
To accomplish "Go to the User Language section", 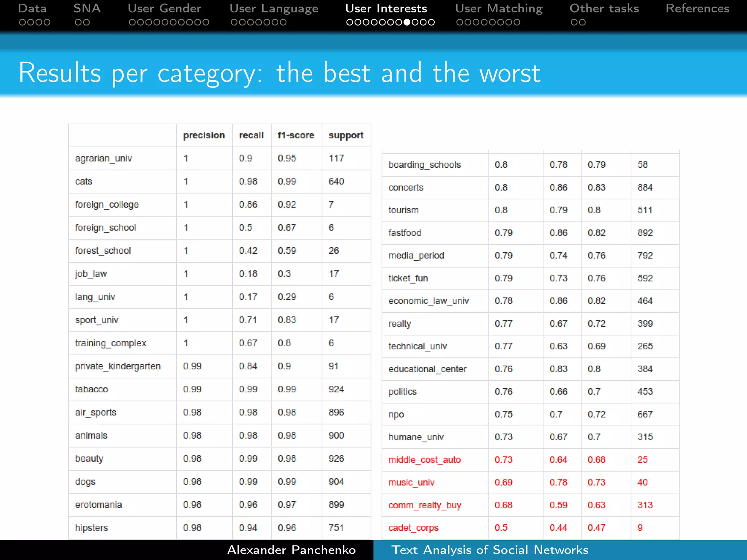I will [274, 8].
